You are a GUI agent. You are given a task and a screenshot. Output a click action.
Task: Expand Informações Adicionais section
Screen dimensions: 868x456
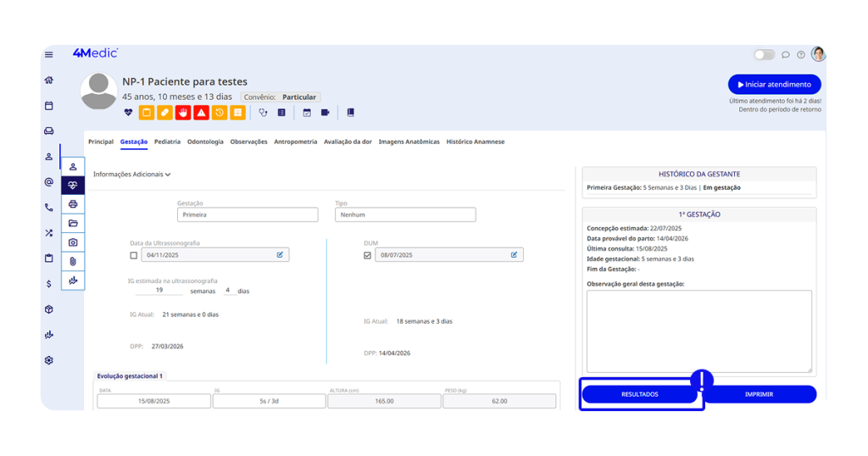coord(131,175)
